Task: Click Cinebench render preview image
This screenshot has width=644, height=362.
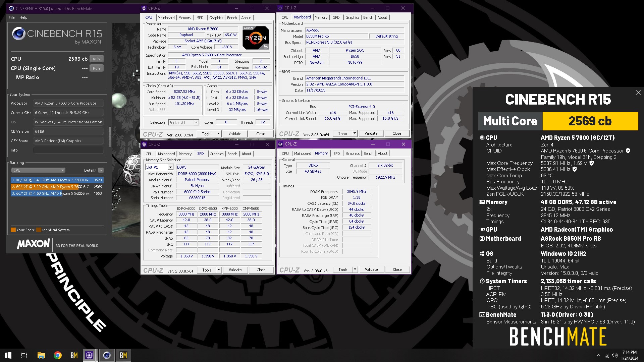Action: (x=126, y=131)
